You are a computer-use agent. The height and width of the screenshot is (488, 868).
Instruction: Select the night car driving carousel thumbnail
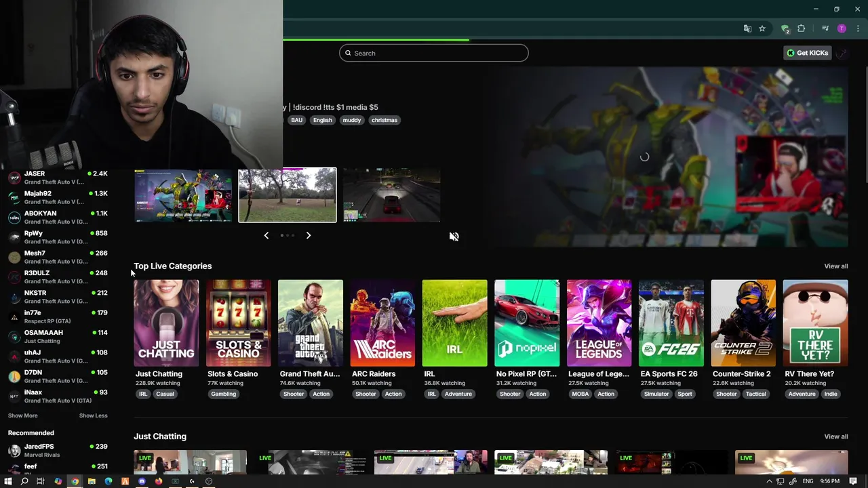point(391,195)
